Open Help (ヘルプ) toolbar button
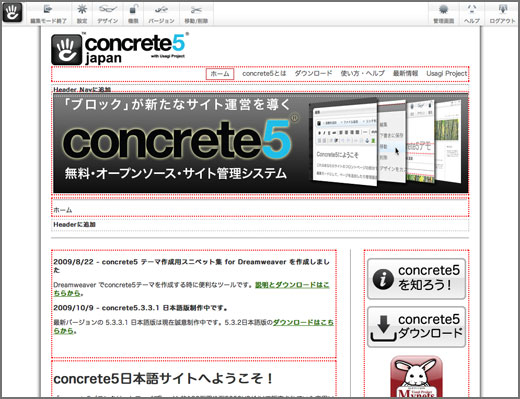The width and height of the screenshot is (520, 399). [x=472, y=14]
